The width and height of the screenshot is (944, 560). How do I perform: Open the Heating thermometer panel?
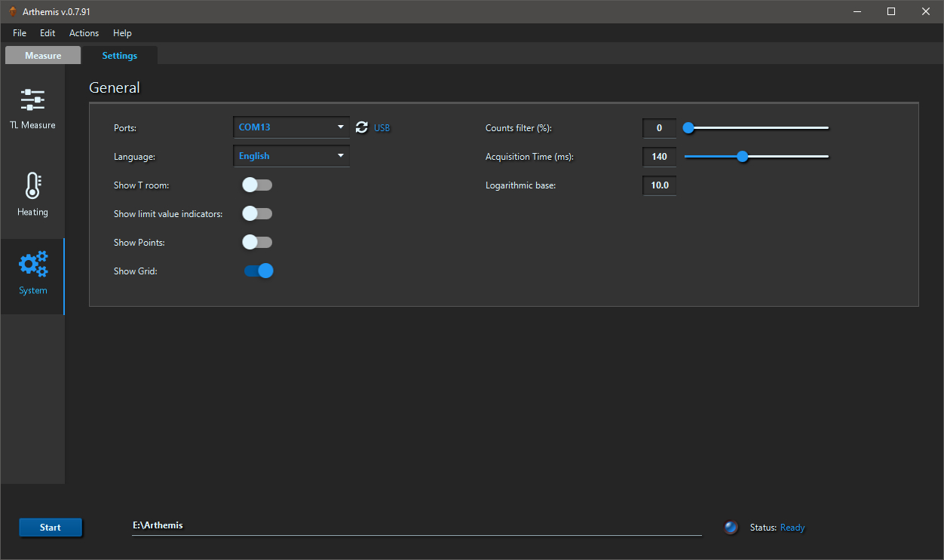[x=32, y=194]
